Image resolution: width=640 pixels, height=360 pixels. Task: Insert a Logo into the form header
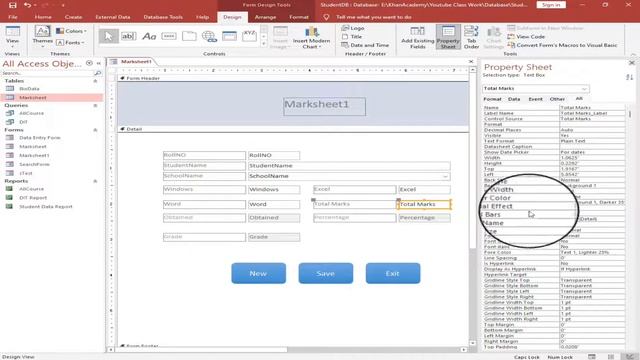click(353, 28)
